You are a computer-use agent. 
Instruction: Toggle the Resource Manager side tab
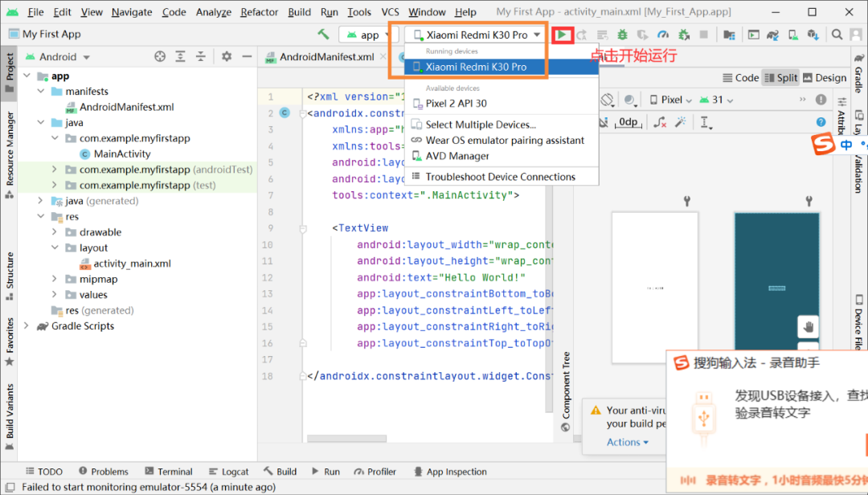click(x=10, y=154)
